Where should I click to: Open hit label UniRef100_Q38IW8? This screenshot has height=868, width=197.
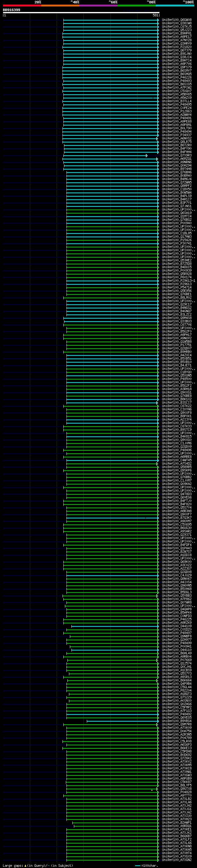177,23
